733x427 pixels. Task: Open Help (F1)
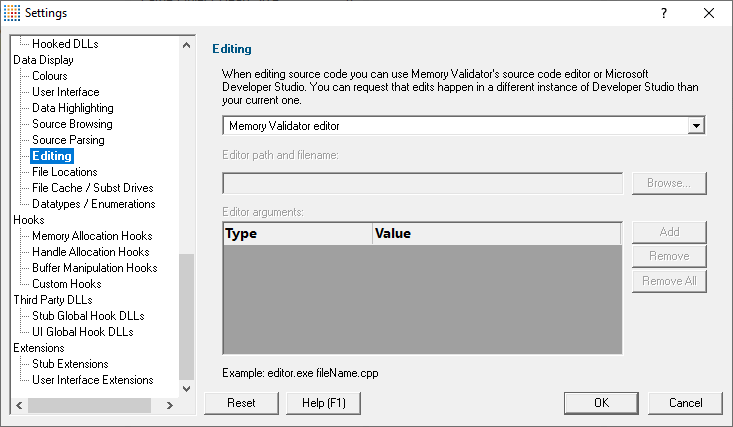tap(323, 403)
